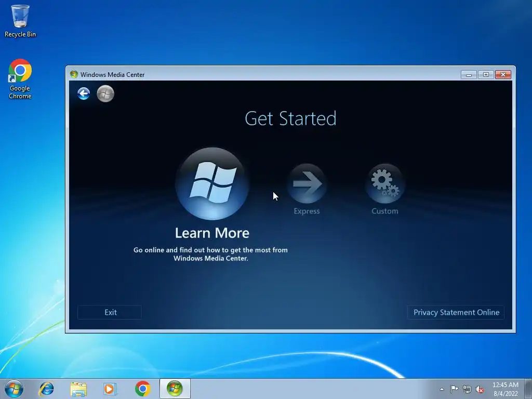Minimize the Windows Media Center window

click(469, 75)
